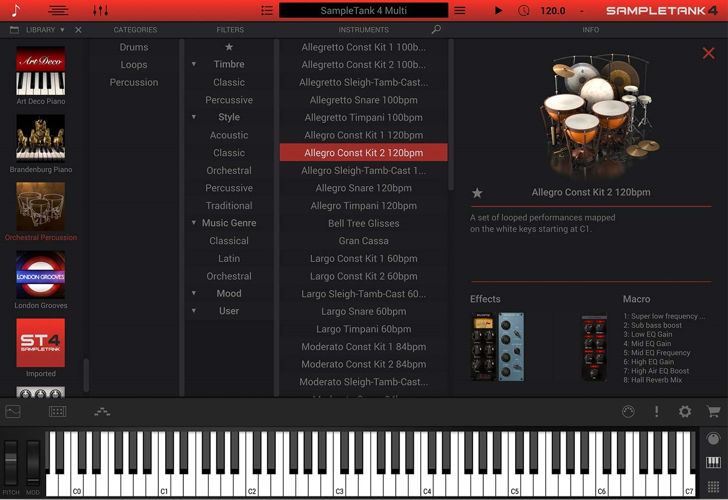Screen dimensions: 728x500
Task: Click the pitch bend wheel
Action: click(11, 463)
